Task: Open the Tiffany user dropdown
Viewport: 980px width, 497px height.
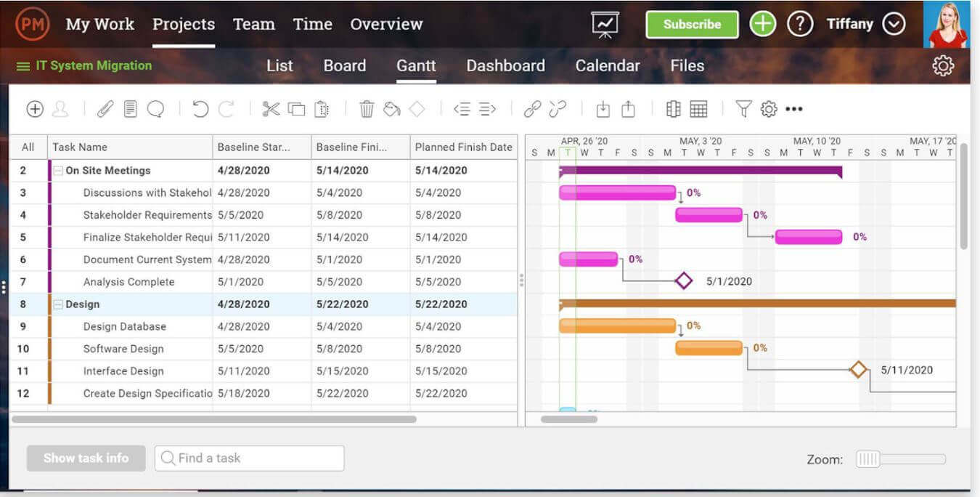Action: pyautogui.click(x=894, y=24)
